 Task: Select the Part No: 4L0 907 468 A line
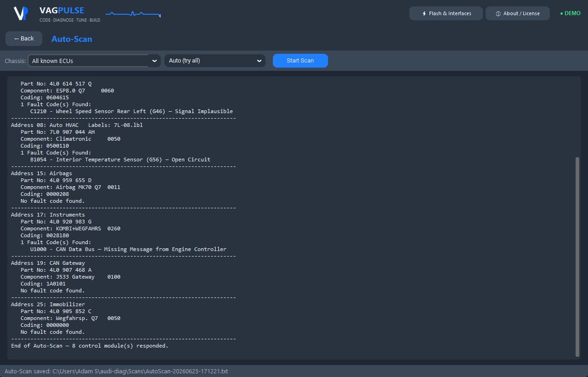click(56, 270)
